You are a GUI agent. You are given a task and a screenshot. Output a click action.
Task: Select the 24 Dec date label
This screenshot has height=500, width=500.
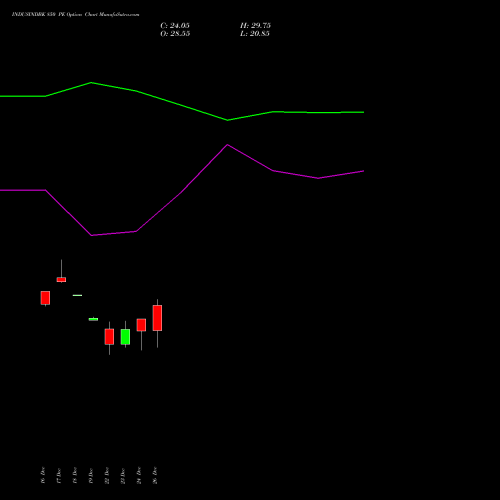pyautogui.click(x=139, y=475)
